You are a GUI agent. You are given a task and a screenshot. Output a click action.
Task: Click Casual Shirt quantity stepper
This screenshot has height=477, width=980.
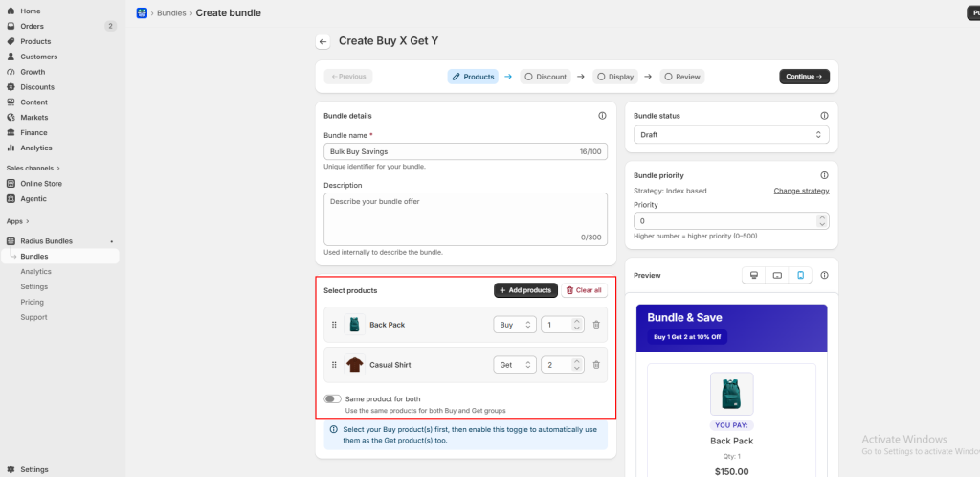tap(577, 365)
